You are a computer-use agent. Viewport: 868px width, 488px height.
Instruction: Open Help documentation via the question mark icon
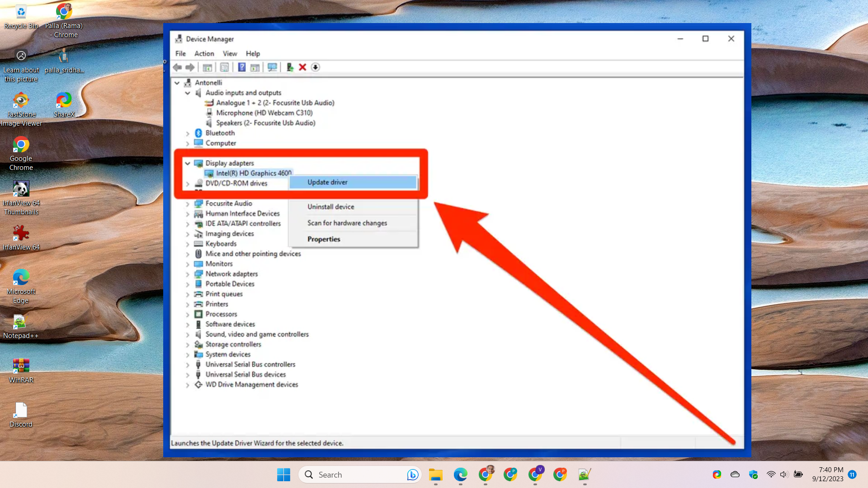coord(242,67)
